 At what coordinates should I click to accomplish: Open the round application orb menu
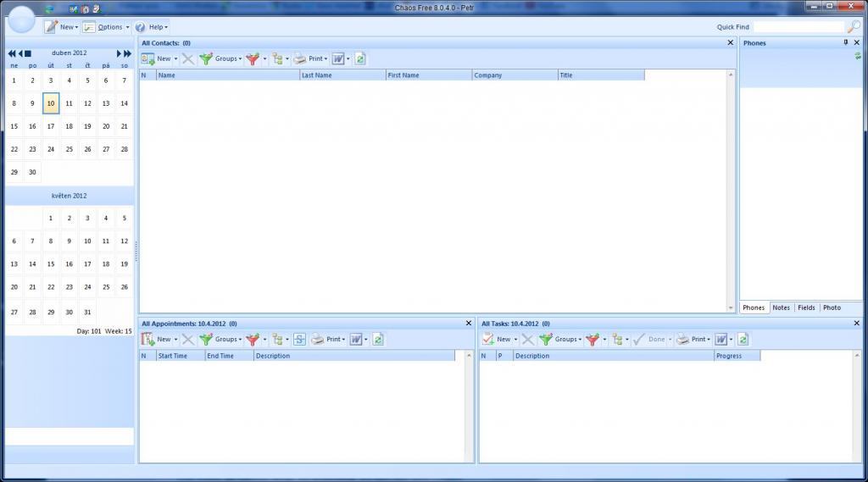click(21, 19)
